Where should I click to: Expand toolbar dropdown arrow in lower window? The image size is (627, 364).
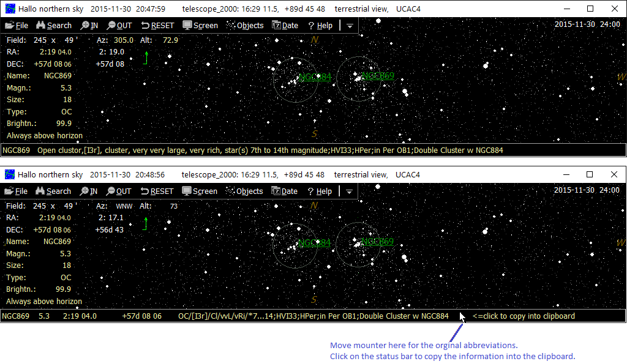349,191
